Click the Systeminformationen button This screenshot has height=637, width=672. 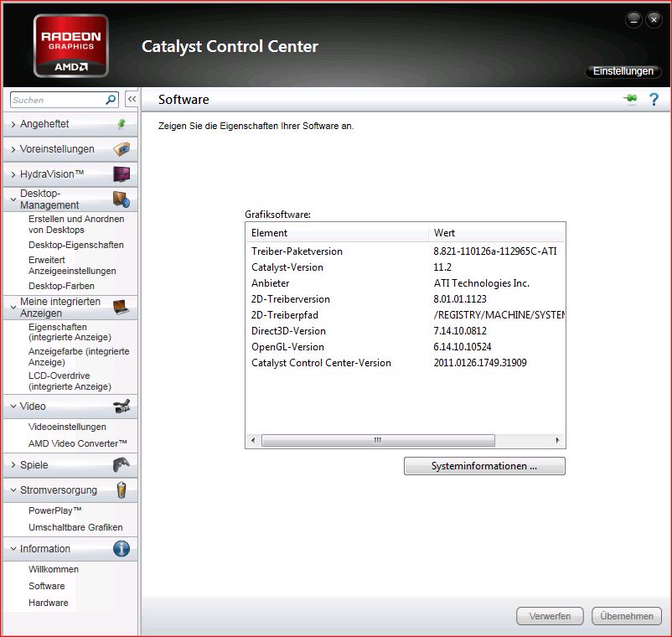tap(484, 466)
